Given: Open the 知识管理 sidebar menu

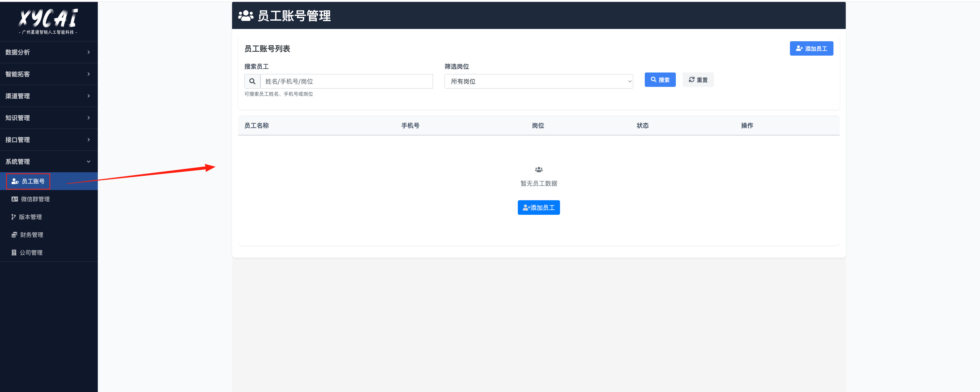Looking at the screenshot, I should pos(49,118).
